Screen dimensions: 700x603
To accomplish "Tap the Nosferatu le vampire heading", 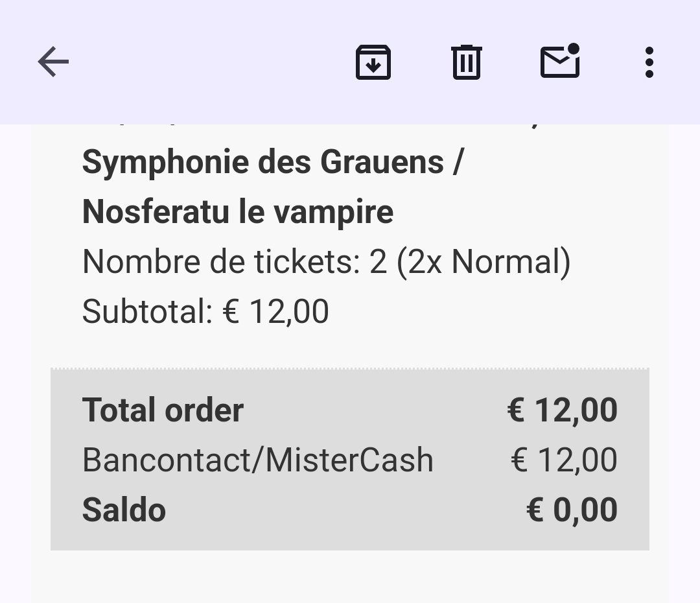I will [x=238, y=211].
